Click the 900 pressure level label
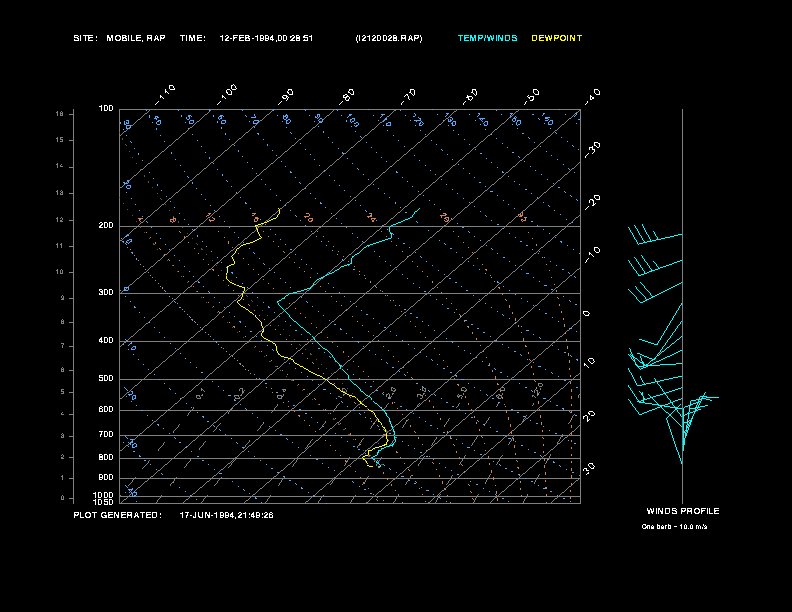The height and width of the screenshot is (612, 792). coord(106,478)
